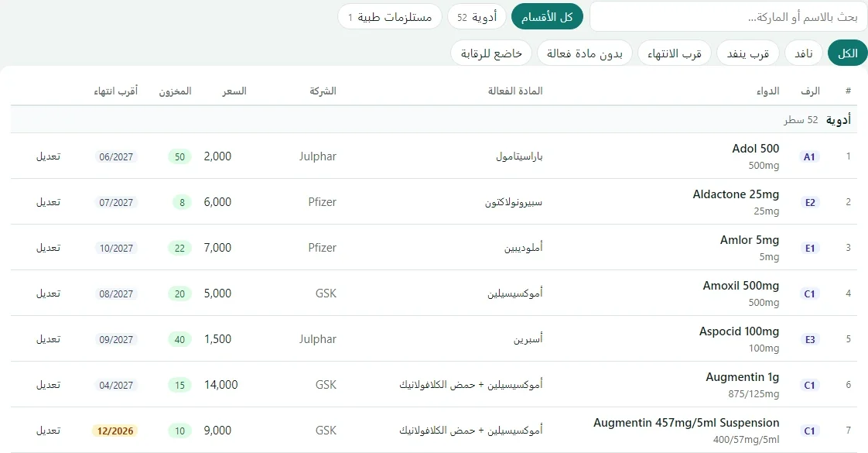Click the السعر column header

coord(234,91)
